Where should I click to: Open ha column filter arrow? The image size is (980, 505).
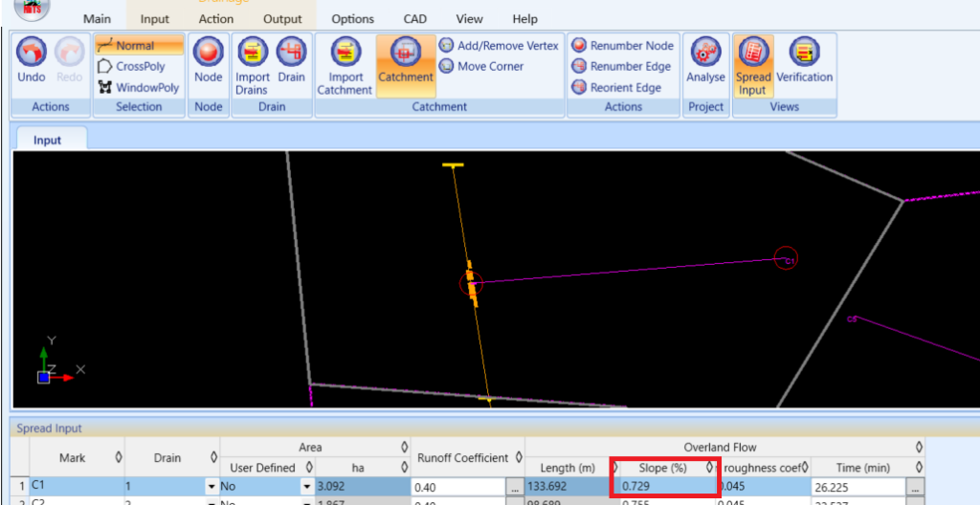tap(404, 467)
